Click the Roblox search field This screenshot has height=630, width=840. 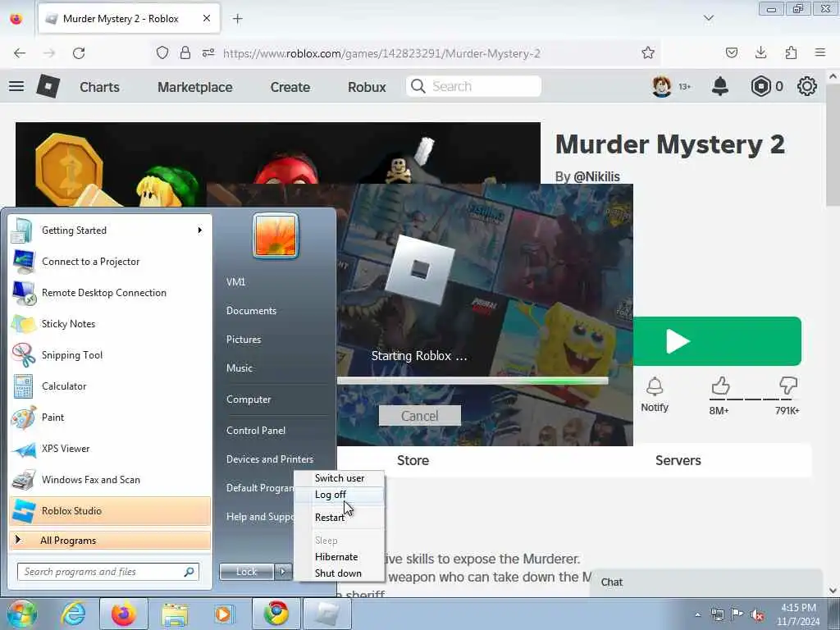[x=473, y=86]
